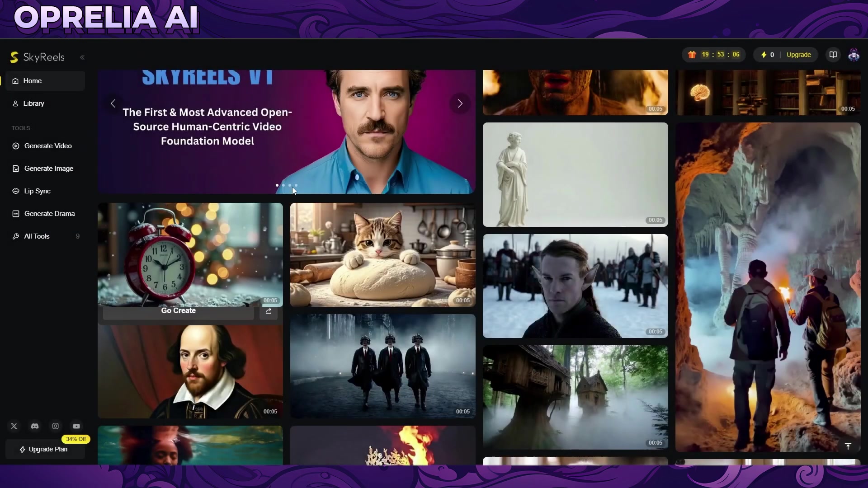Select the third carousel dot

[290, 185]
